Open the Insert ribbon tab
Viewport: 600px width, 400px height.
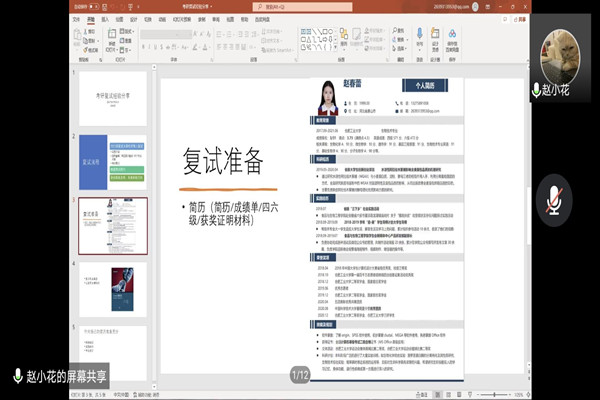[105, 18]
